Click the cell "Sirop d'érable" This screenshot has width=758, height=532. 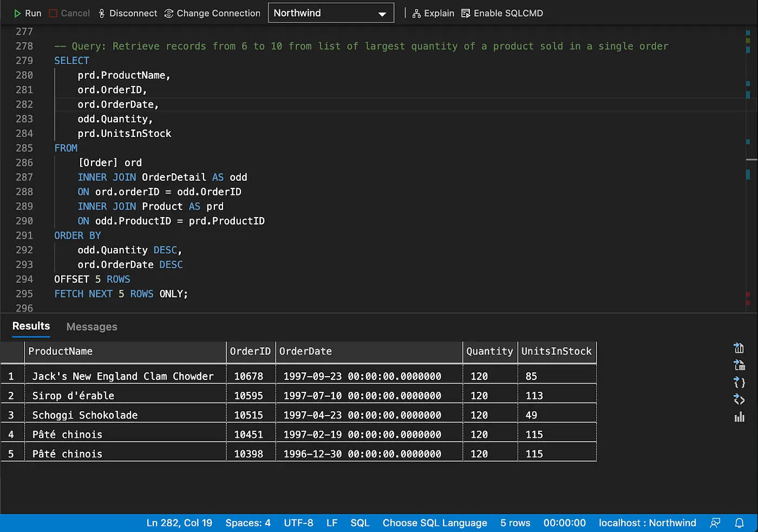[126, 396]
